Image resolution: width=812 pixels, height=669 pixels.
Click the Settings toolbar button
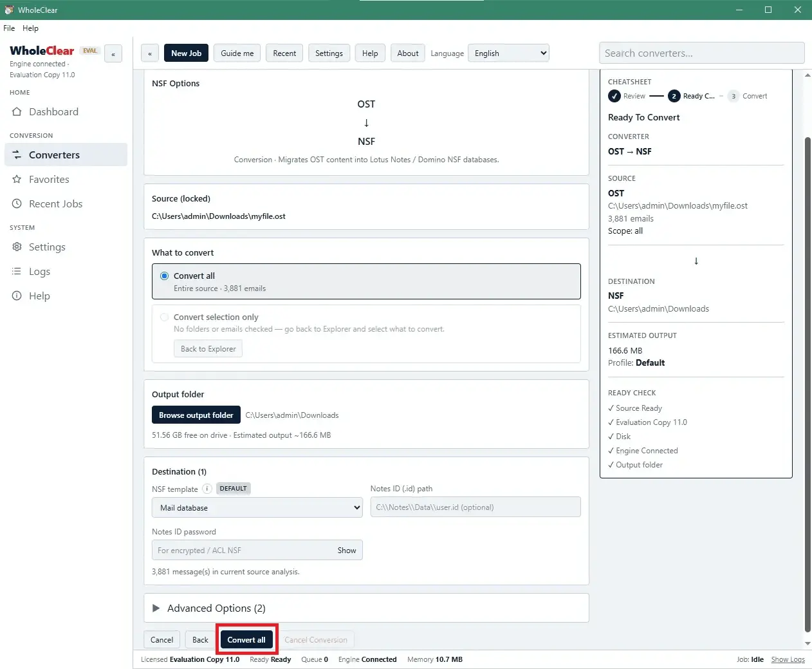click(x=329, y=53)
